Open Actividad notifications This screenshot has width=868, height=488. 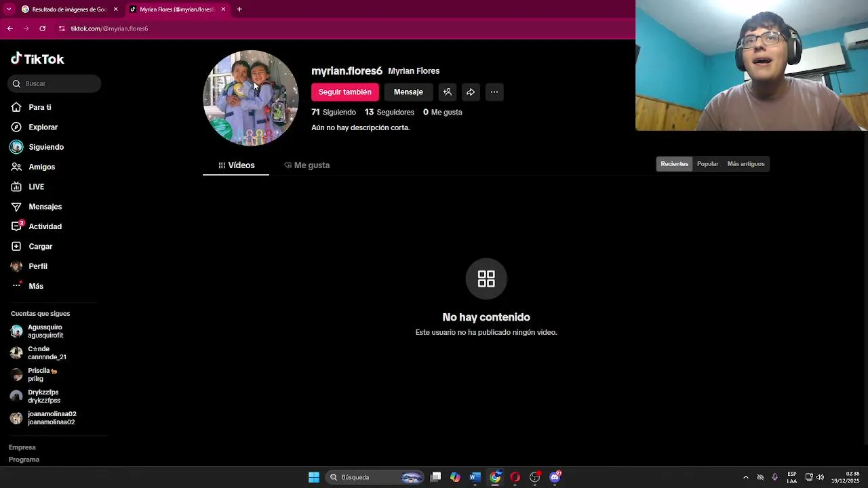tap(45, 226)
